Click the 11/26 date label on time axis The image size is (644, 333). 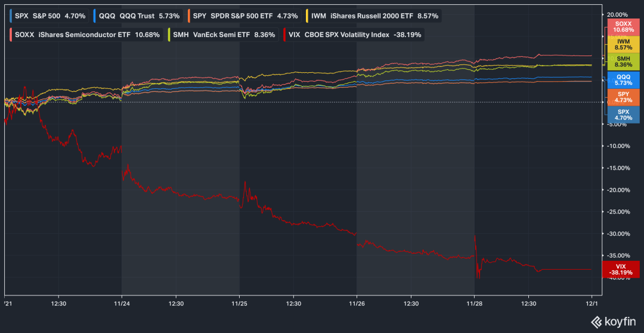[357, 303]
